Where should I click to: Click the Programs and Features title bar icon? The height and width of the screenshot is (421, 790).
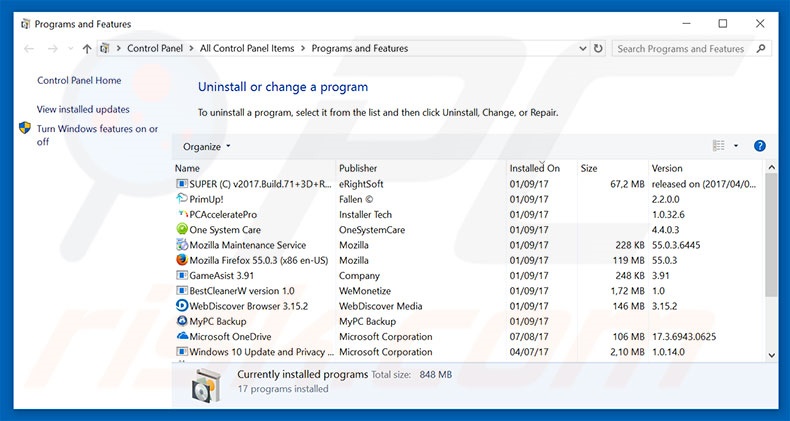tap(25, 24)
